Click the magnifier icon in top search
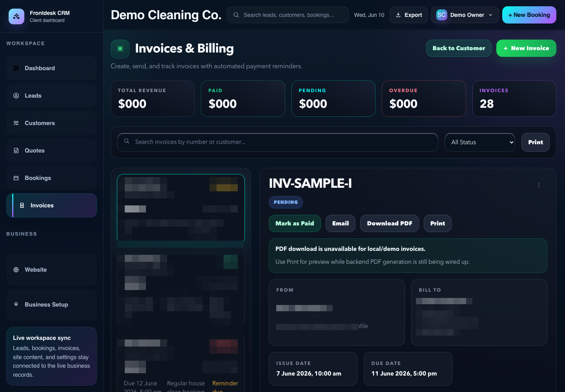The height and width of the screenshot is (392, 565). click(236, 15)
